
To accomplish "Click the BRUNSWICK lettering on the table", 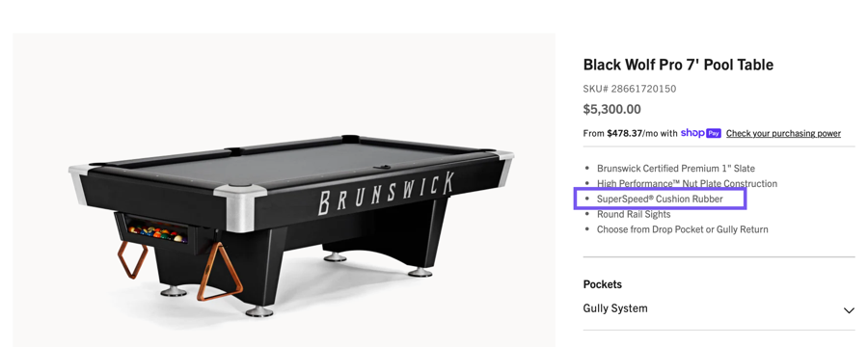I will click(x=386, y=193).
